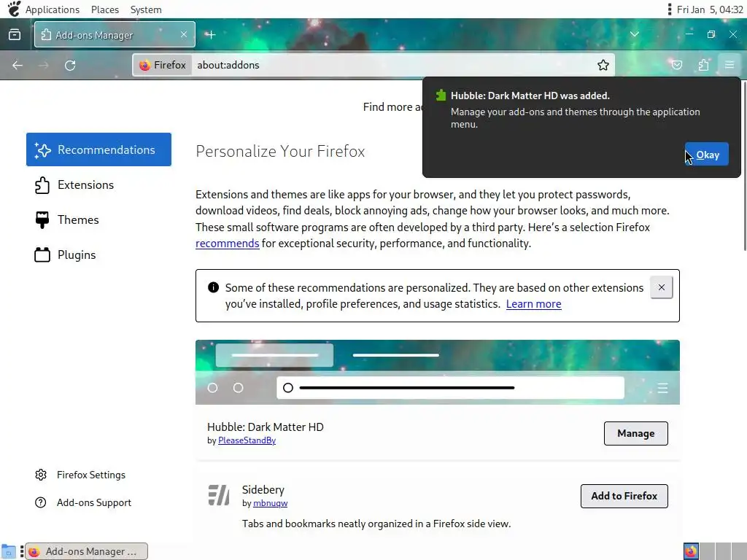
Task: Open the Places menu in the top panel
Action: point(105,9)
